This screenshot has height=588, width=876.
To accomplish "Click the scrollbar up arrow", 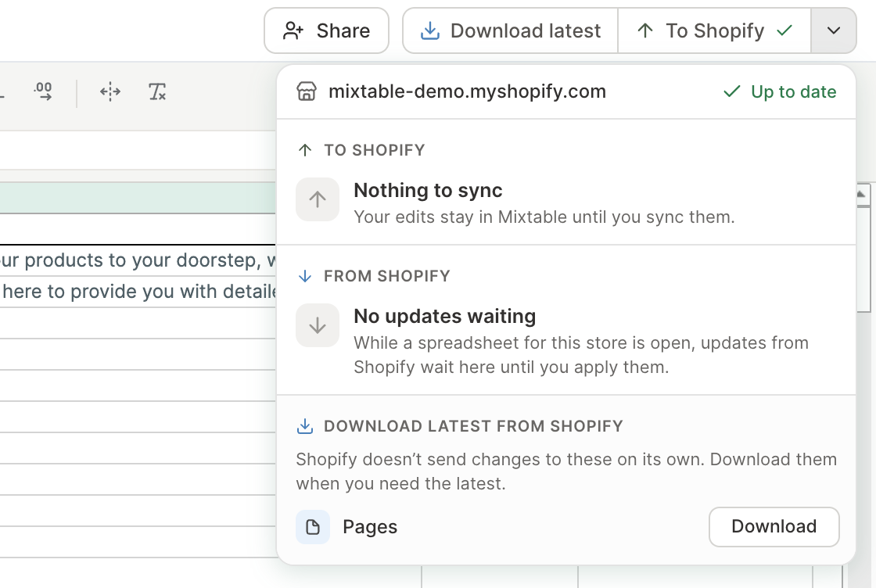I will [861, 195].
